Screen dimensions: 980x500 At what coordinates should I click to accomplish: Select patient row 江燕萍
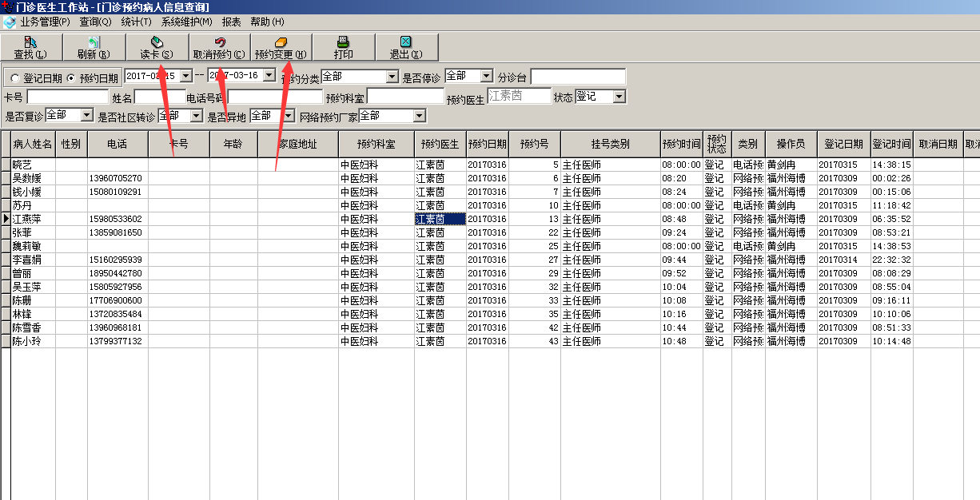tap(490, 219)
